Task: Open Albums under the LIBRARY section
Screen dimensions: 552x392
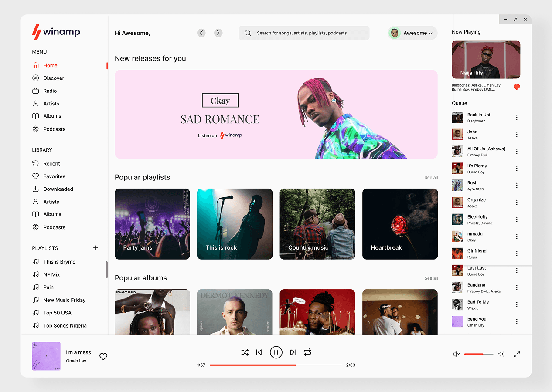Action: [x=47, y=214]
